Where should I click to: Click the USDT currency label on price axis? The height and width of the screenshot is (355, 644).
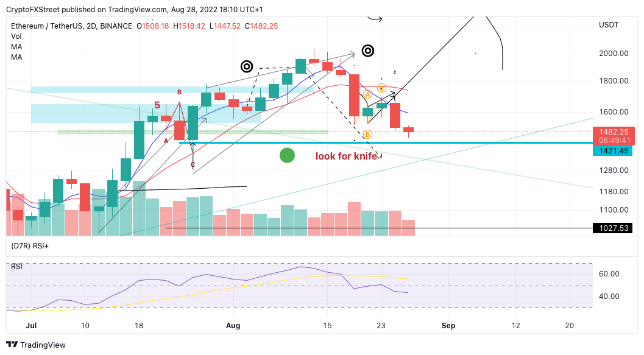tap(608, 25)
